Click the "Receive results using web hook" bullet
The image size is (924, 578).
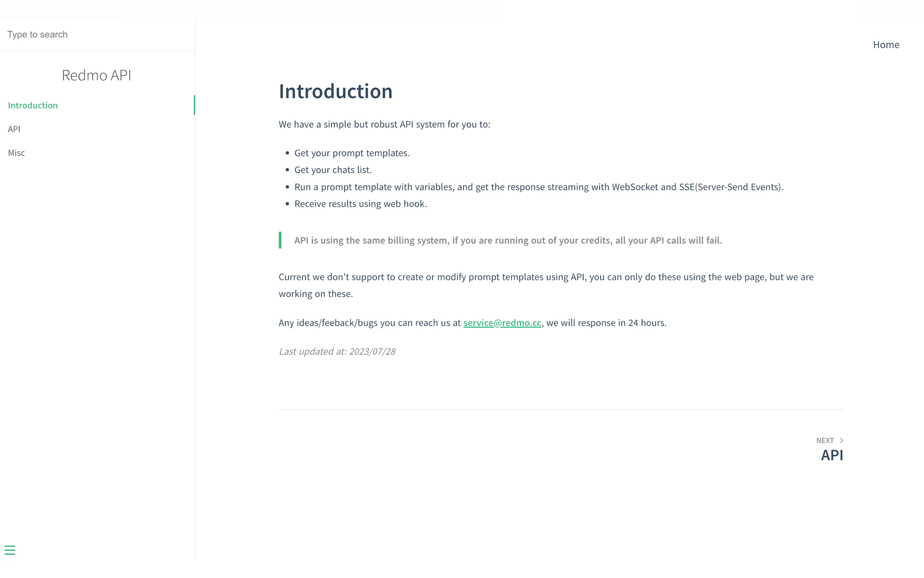coord(361,204)
